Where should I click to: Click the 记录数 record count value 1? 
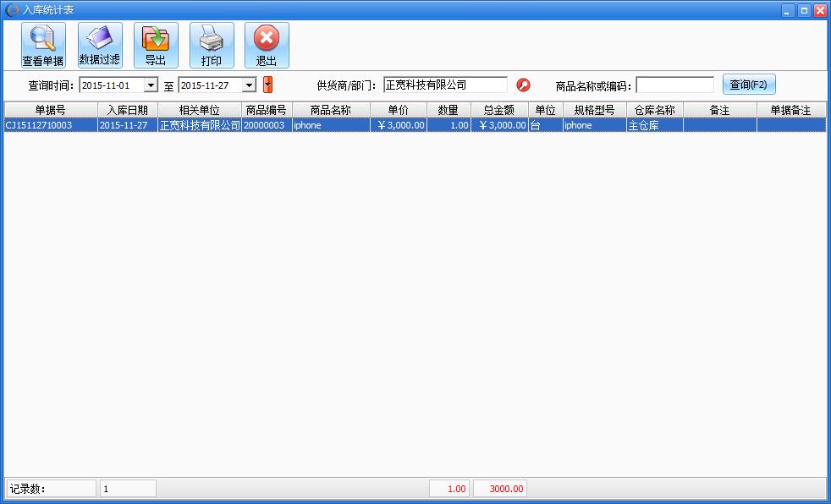128,489
